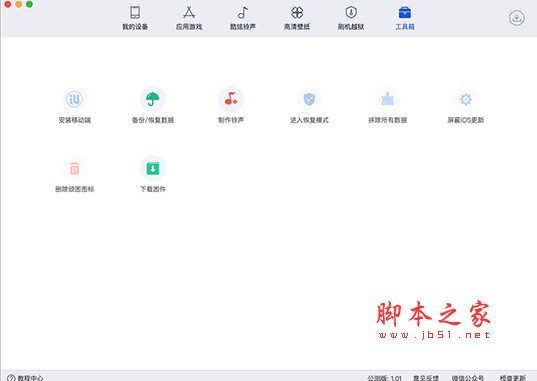Switch to the 我的设备 tab

pyautogui.click(x=135, y=18)
